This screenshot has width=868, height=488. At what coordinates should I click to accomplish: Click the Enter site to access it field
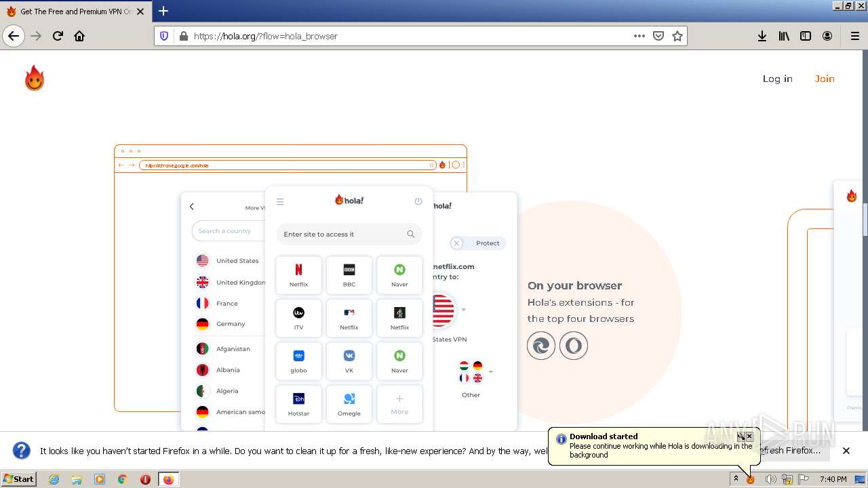349,234
